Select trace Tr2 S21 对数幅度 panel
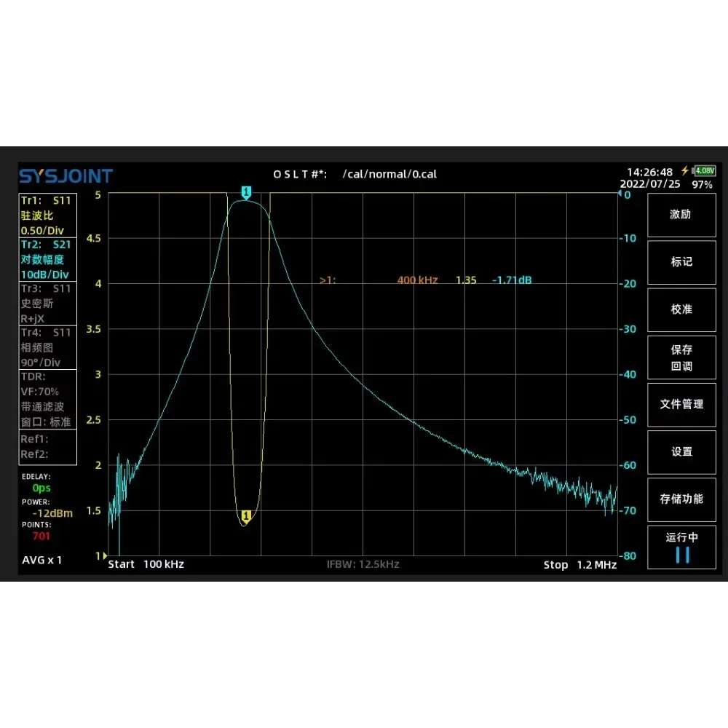The width and height of the screenshot is (728, 728). (x=47, y=260)
